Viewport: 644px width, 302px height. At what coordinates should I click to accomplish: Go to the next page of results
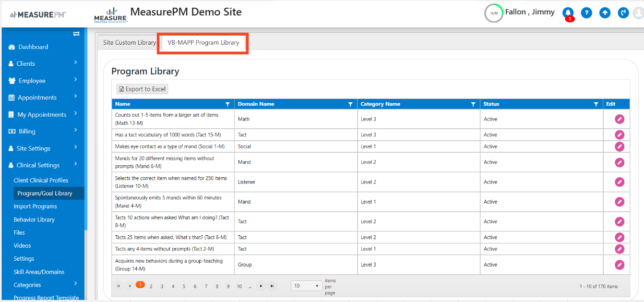tap(261, 286)
